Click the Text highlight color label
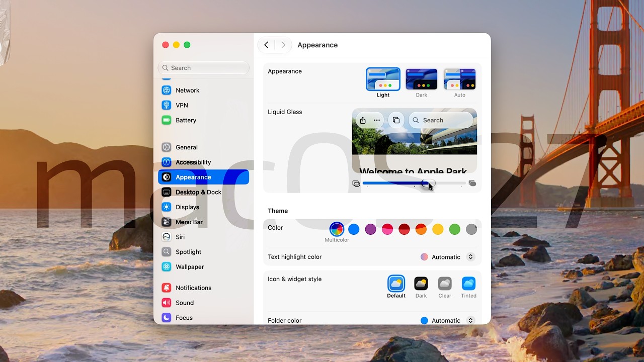The width and height of the screenshot is (644, 362). tap(294, 257)
